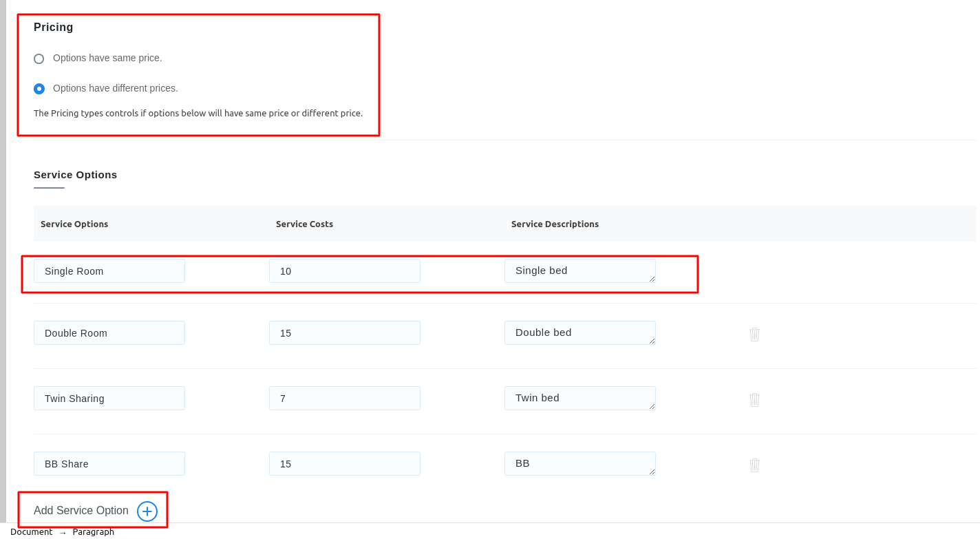Edit the 'Single bed' description textarea

[580, 271]
